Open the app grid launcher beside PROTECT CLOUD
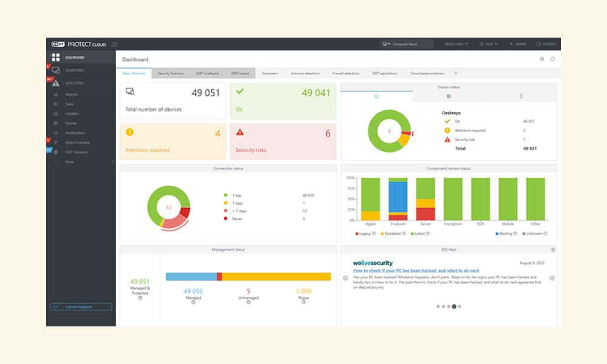Image resolution: width=607 pixels, height=364 pixels. 114,44
